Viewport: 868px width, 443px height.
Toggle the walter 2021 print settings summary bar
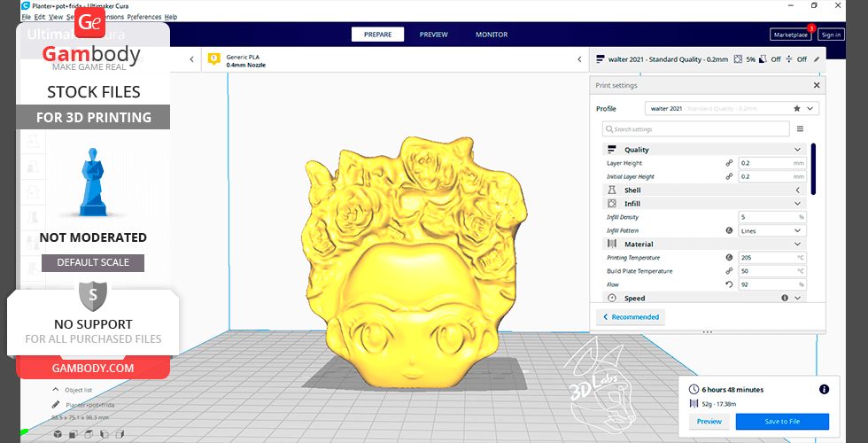tap(707, 59)
